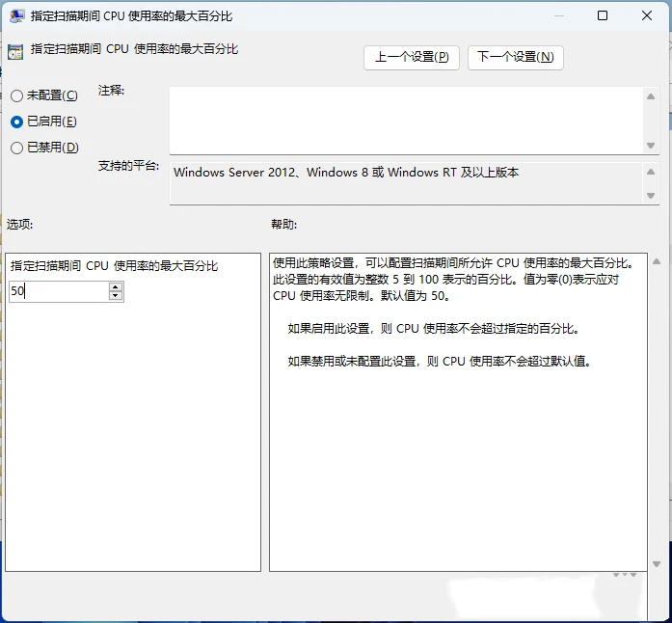Click the supported-platform box scroll-up arrow

coord(651,172)
